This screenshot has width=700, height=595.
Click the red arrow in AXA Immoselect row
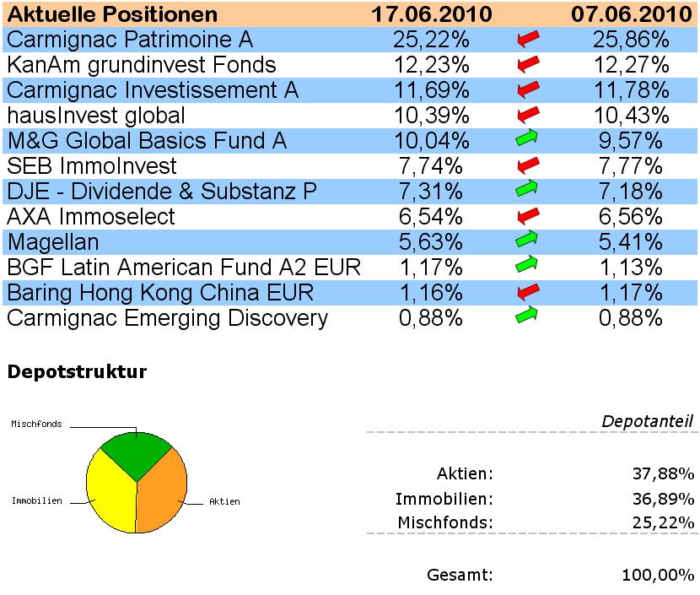pyautogui.click(x=527, y=216)
